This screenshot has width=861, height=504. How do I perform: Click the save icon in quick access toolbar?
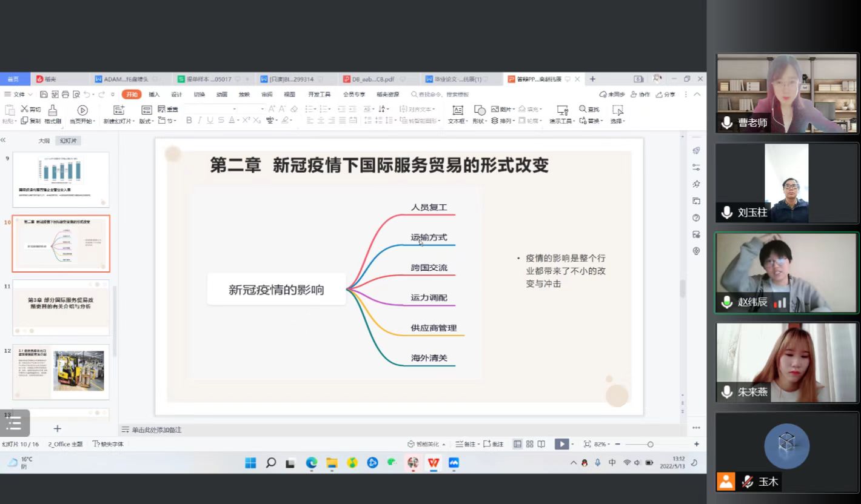click(44, 94)
